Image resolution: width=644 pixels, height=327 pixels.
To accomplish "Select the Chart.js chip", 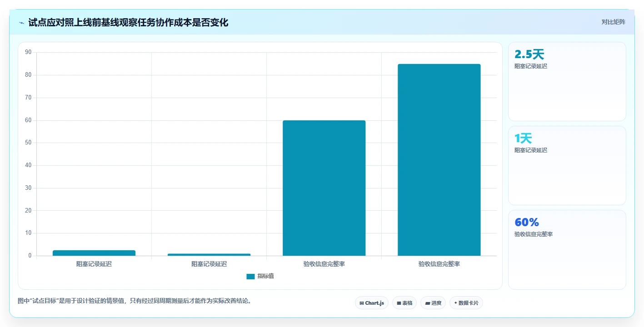I will click(x=371, y=303).
